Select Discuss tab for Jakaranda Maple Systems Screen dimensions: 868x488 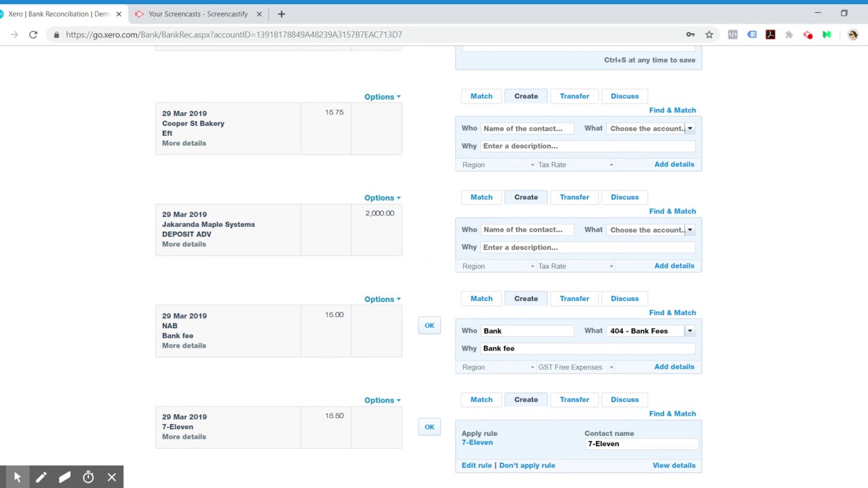coord(625,197)
